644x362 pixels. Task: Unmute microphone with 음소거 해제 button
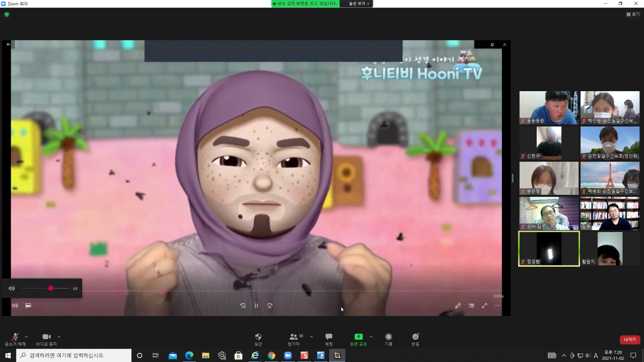(15, 340)
